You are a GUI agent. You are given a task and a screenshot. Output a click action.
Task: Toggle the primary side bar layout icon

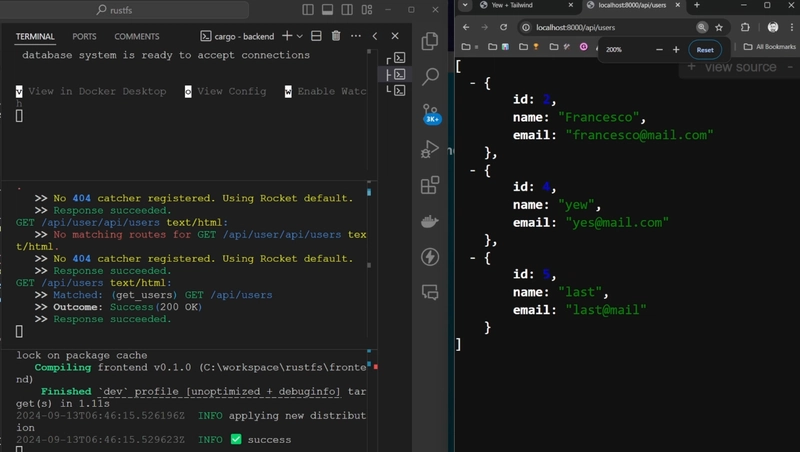(308, 10)
